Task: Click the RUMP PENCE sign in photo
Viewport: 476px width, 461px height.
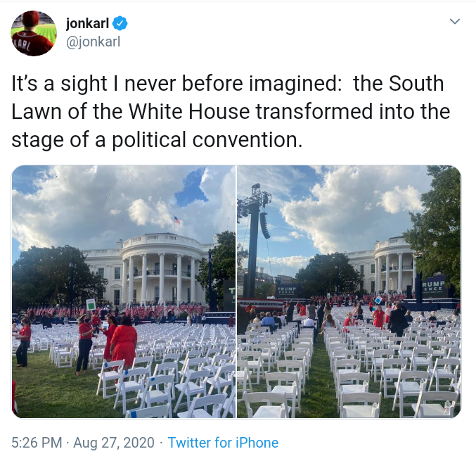Action: [x=434, y=286]
